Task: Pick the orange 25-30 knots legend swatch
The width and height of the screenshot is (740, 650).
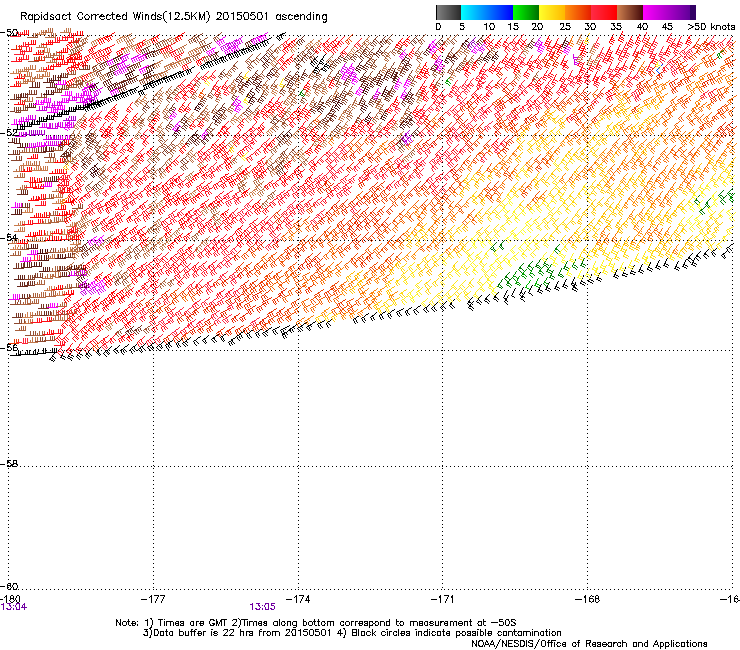Action: tap(578, 12)
